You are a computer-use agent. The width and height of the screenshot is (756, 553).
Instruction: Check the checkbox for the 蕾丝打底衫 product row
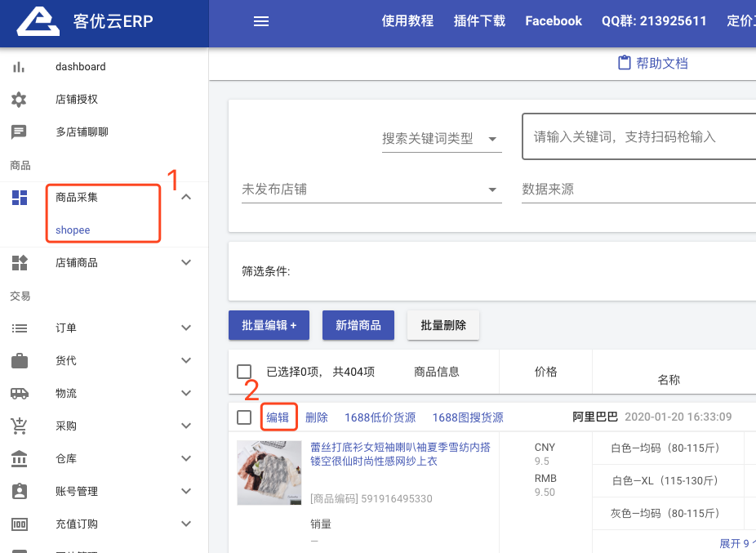(242, 417)
